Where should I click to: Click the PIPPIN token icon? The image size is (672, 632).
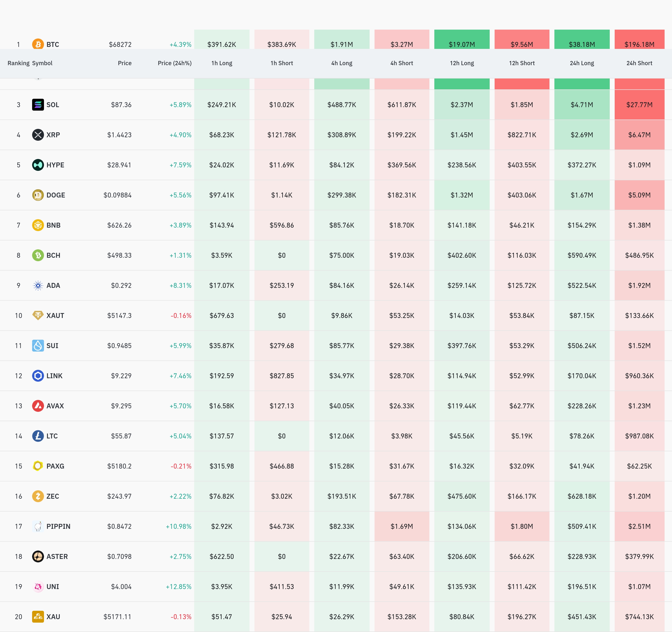[x=38, y=526]
